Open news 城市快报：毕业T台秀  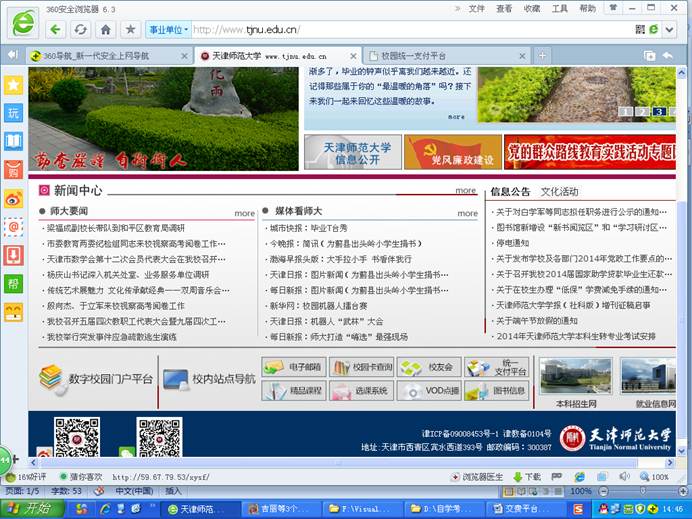tap(308, 228)
